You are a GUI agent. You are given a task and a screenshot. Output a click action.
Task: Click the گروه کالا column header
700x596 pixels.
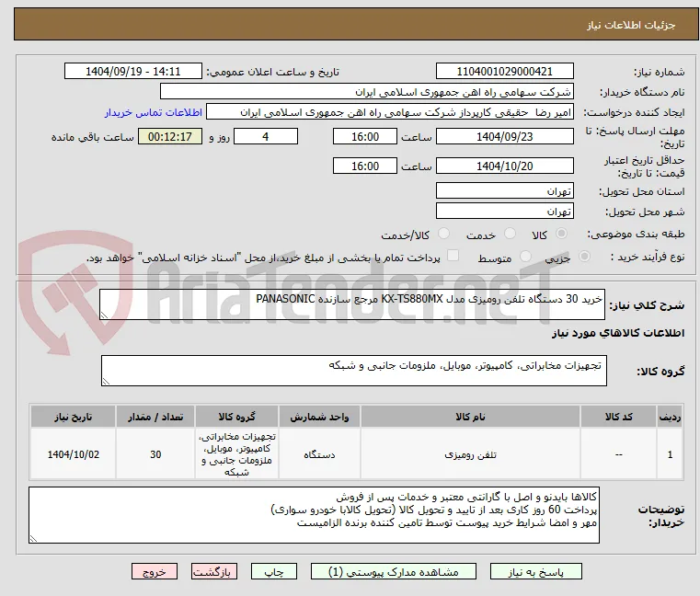pyautogui.click(x=236, y=417)
